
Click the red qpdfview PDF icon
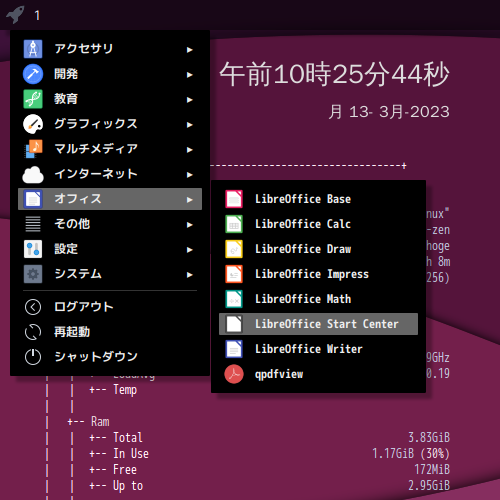pos(234,374)
